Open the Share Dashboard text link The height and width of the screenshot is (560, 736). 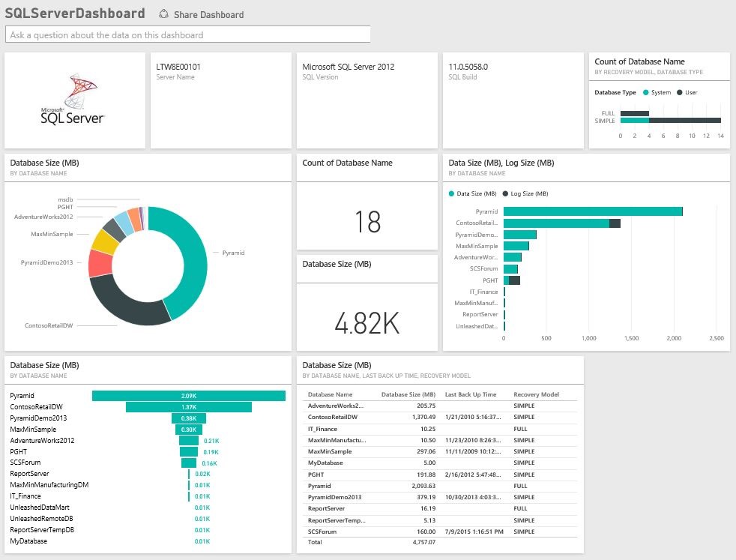pos(208,15)
